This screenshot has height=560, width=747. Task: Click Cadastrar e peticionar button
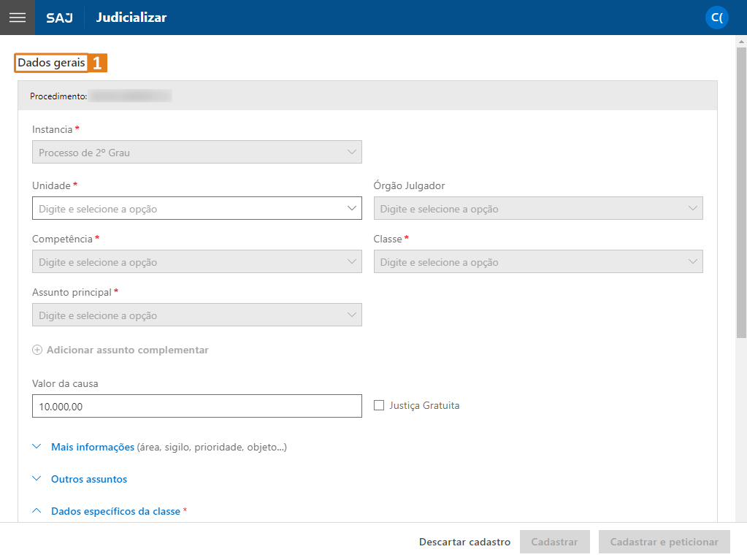664,542
